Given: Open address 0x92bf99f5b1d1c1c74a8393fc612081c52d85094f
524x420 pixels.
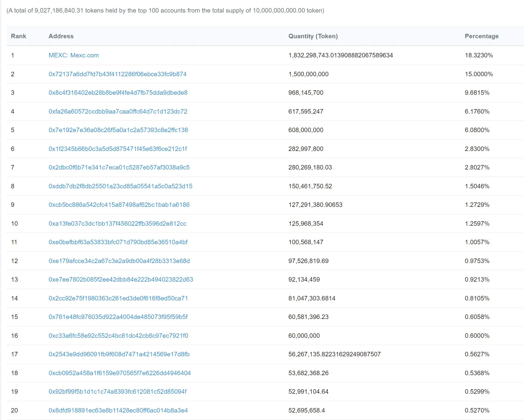Looking at the screenshot, I should point(118,392).
